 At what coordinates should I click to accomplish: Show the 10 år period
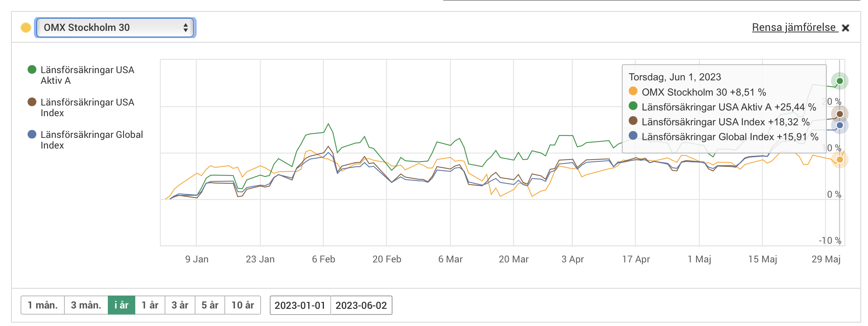243,305
